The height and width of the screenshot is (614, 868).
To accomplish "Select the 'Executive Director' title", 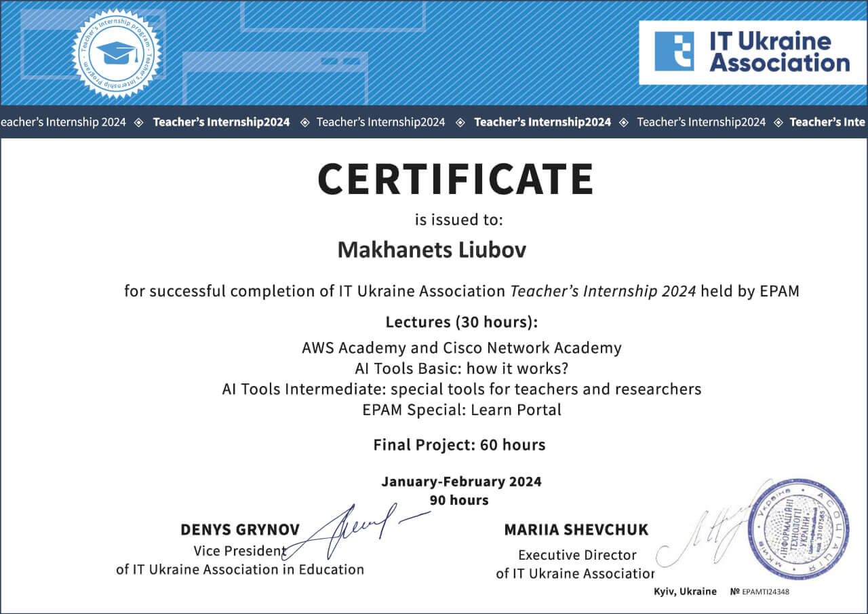I will pyautogui.click(x=577, y=555).
